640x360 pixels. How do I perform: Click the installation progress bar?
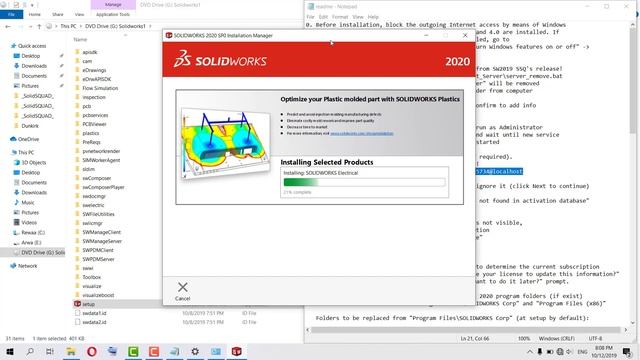tap(364, 182)
